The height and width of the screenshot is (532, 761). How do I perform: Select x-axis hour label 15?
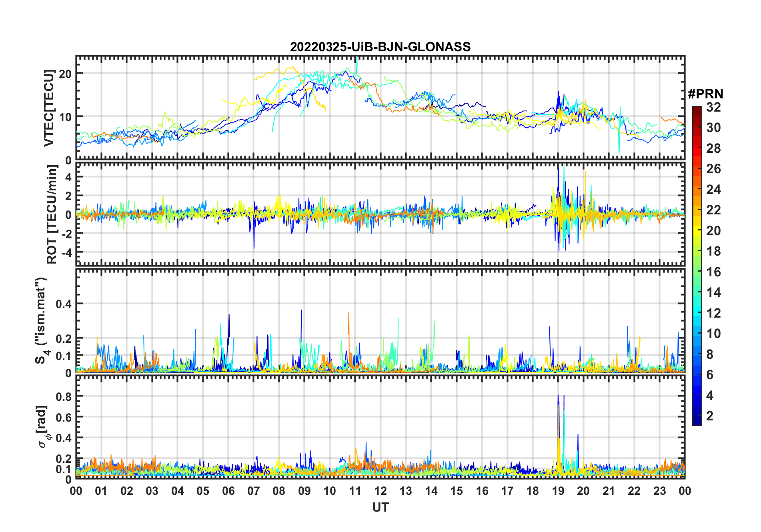(457, 491)
